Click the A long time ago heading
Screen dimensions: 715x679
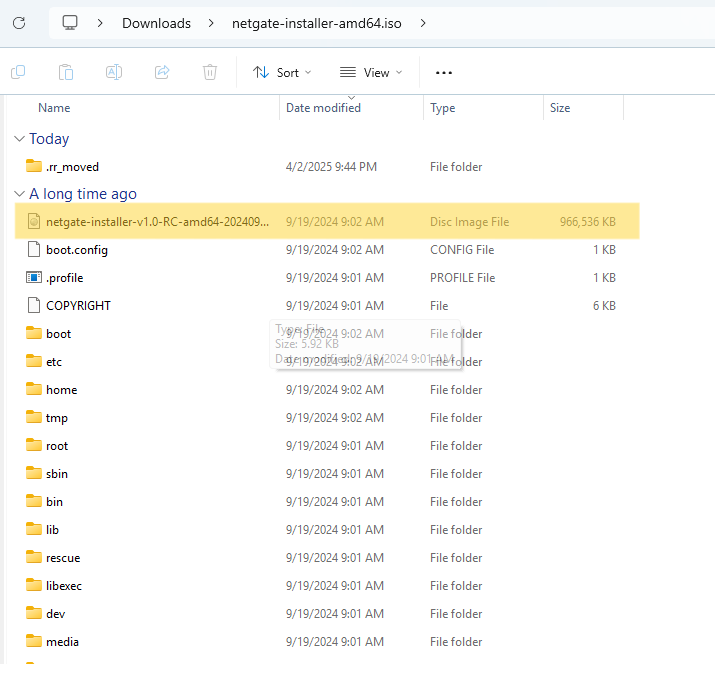click(83, 194)
